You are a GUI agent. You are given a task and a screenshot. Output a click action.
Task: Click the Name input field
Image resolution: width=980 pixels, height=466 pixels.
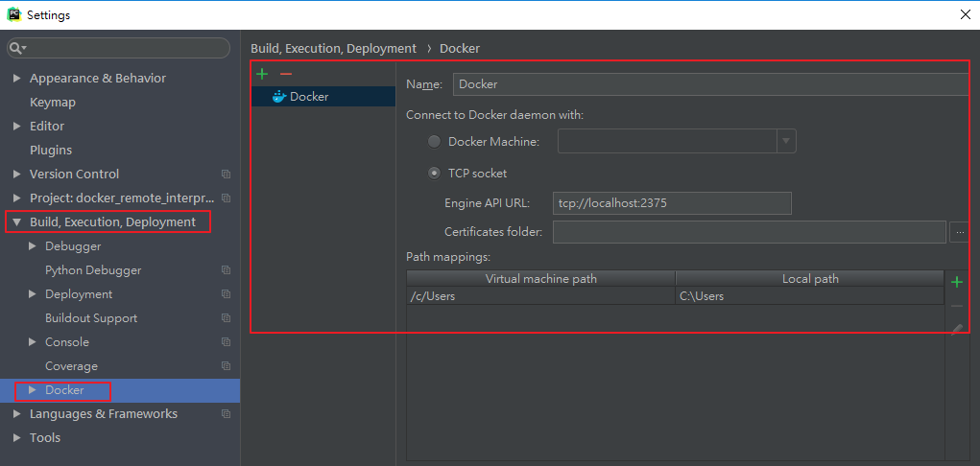[711, 84]
